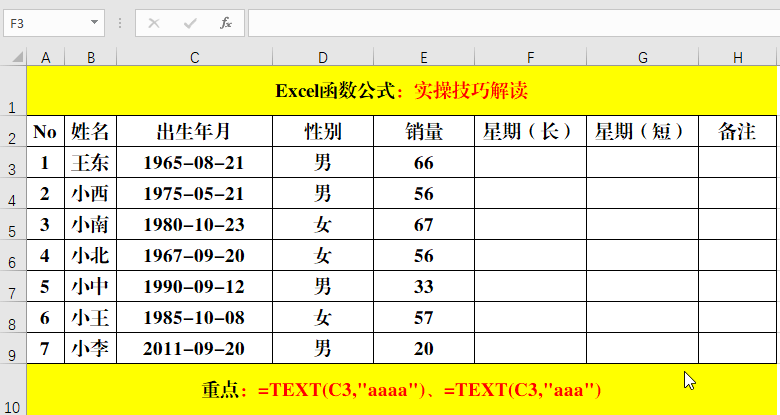Expand the Name Box dropdown arrow

click(x=94, y=23)
